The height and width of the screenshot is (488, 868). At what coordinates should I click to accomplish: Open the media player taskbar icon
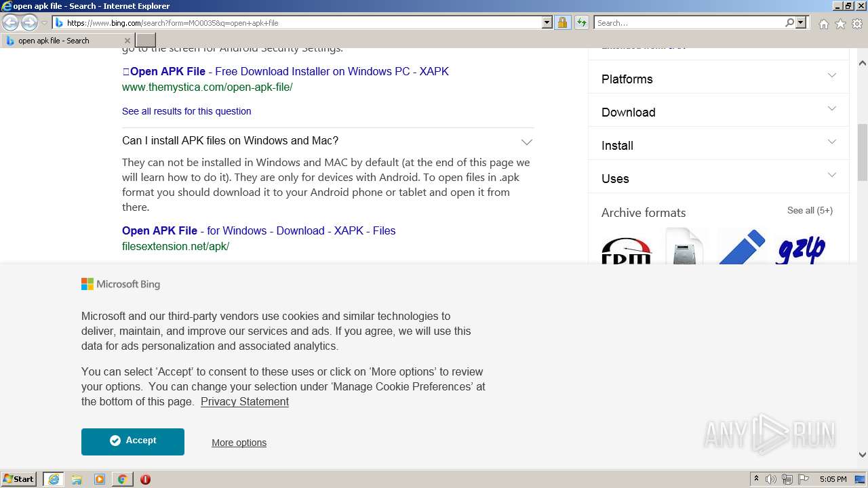point(100,479)
